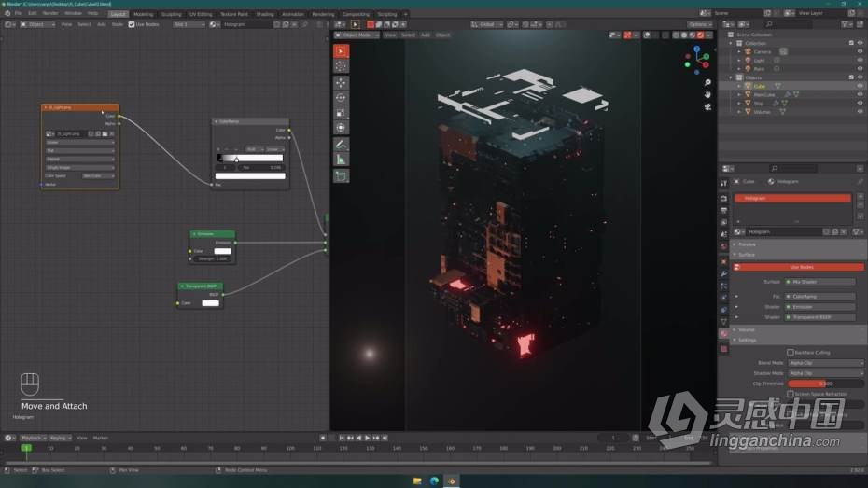Image resolution: width=868 pixels, height=488 pixels.
Task: Open the Object Data properties tab icon
Action: point(723,322)
